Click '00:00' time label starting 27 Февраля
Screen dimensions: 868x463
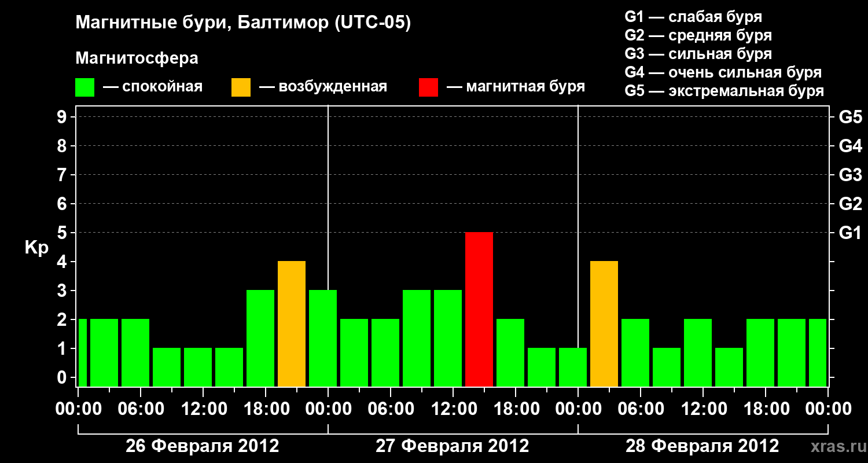point(328,409)
